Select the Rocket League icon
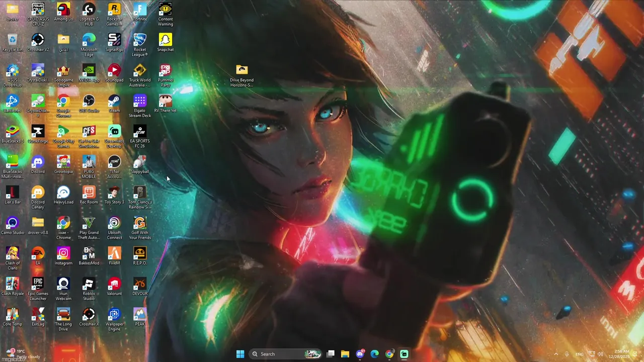 [140, 45]
